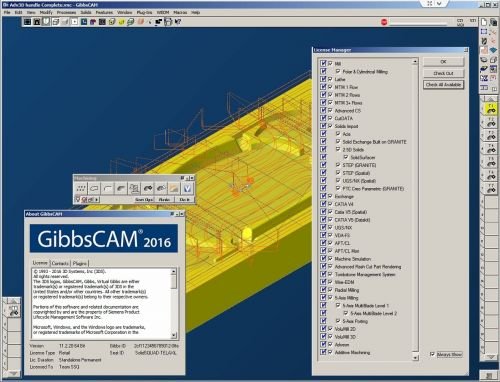Click License Manager list scroll-down arrow
The image size is (500, 382).
pyautogui.click(x=415, y=358)
